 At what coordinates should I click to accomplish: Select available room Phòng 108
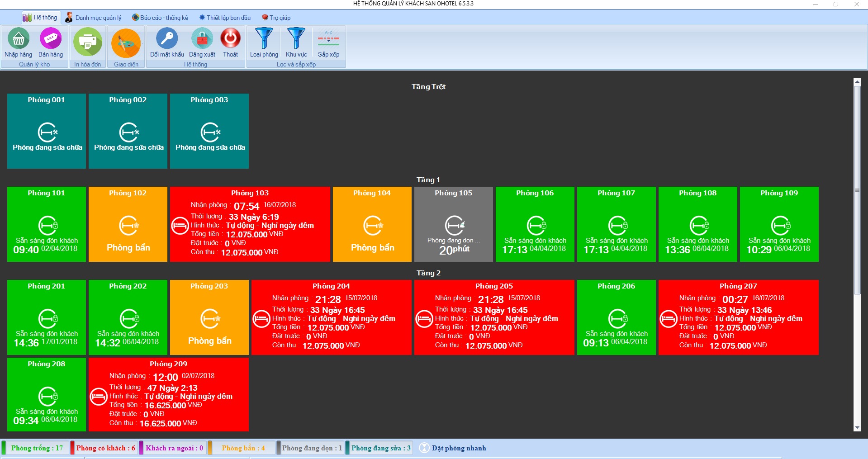698,224
